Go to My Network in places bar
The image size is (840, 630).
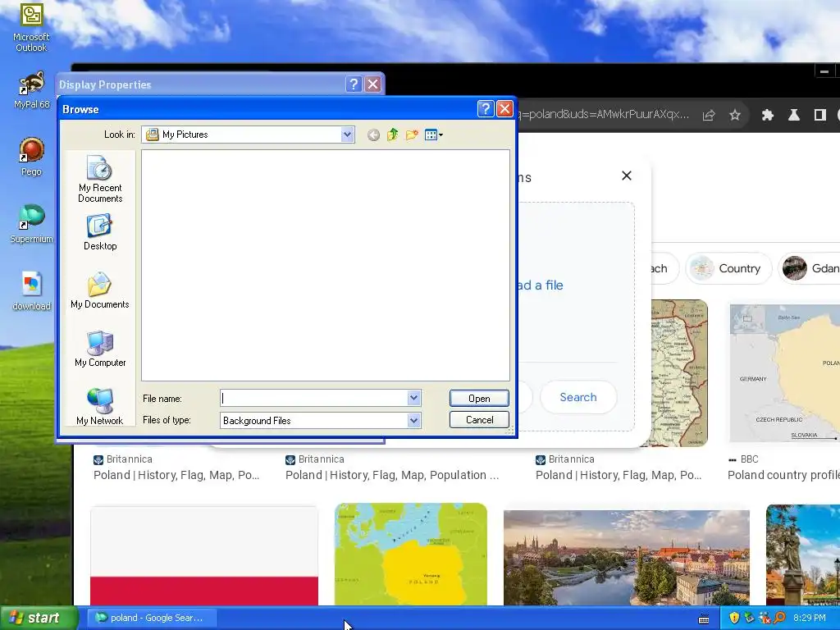pyautogui.click(x=100, y=407)
